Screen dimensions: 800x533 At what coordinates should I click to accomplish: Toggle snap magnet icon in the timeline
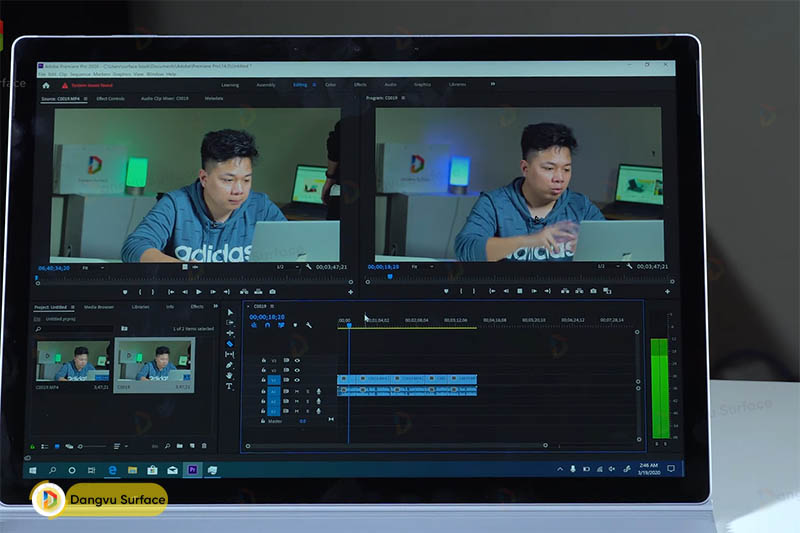coord(267,325)
